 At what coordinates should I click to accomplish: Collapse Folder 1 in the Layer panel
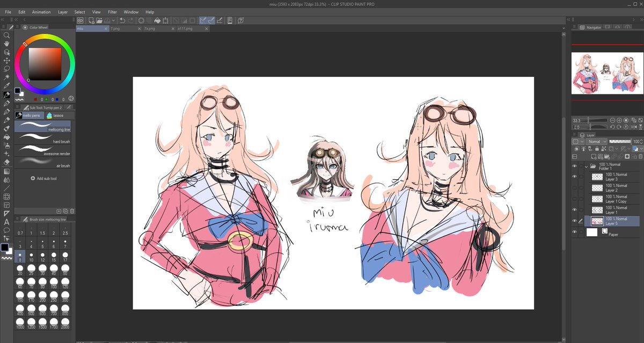pos(587,166)
